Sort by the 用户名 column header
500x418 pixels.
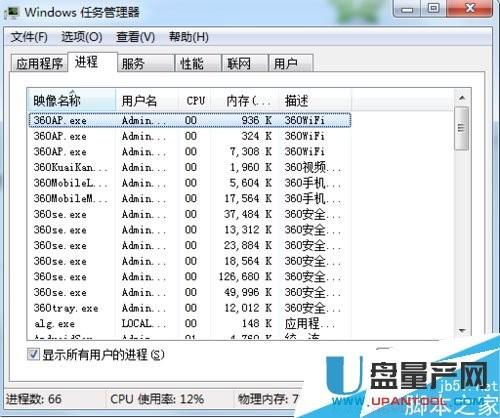pyautogui.click(x=147, y=100)
